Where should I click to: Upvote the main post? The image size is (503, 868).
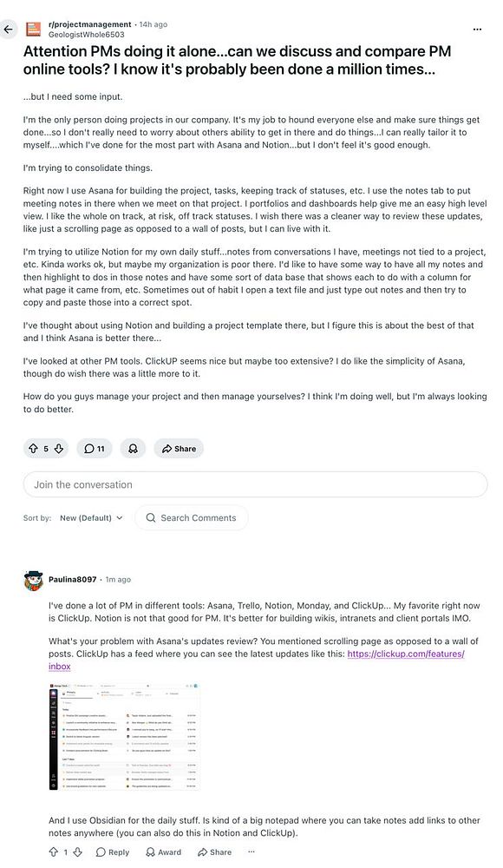[x=32, y=449]
